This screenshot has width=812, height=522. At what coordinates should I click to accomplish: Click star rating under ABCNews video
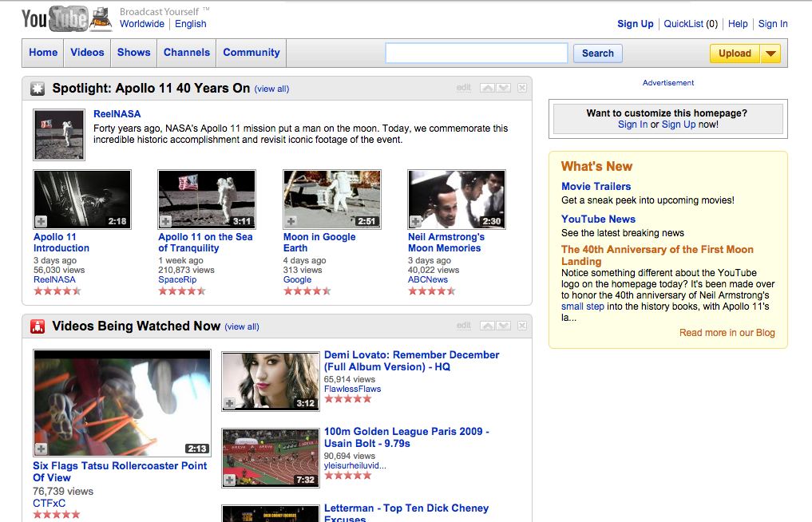pyautogui.click(x=432, y=291)
